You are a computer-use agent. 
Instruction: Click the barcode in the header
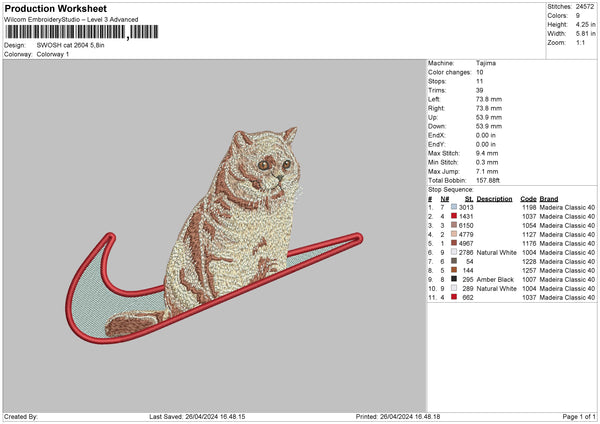[x=81, y=32]
